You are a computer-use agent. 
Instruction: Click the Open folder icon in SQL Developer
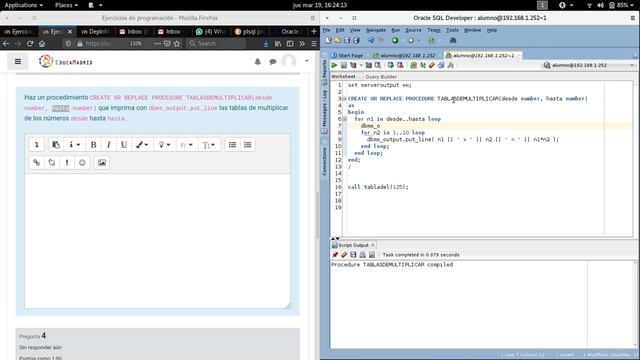[x=338, y=40]
